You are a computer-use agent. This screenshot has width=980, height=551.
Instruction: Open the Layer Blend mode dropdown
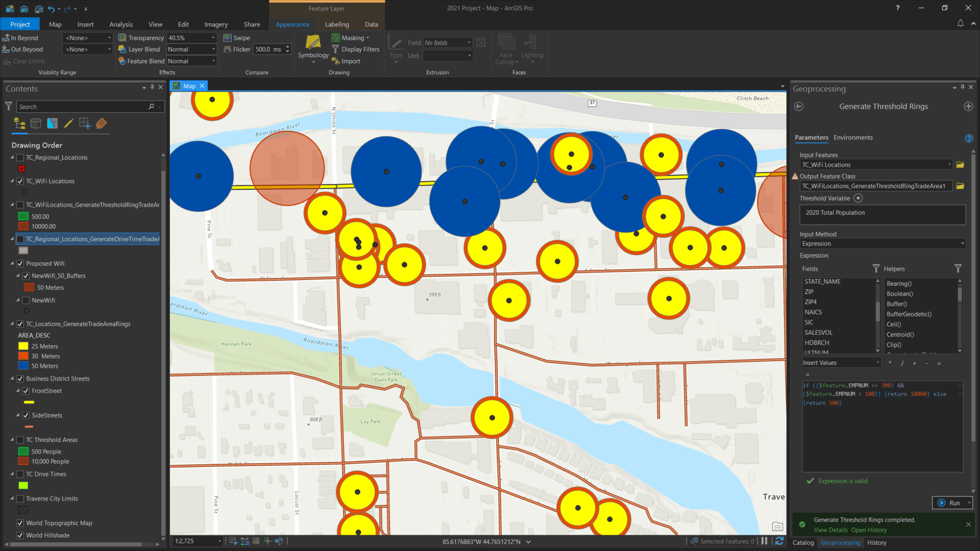click(213, 49)
